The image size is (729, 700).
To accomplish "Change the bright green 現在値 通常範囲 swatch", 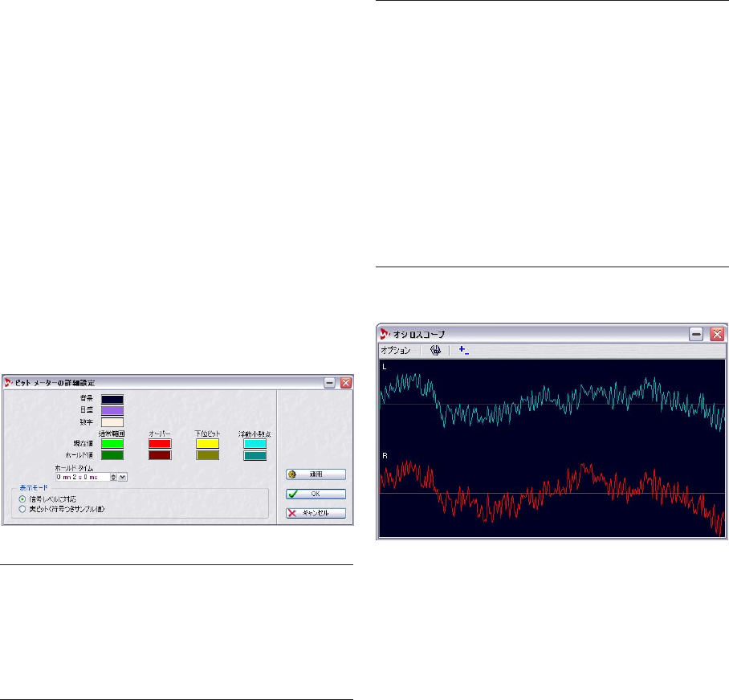I will pos(112,443).
